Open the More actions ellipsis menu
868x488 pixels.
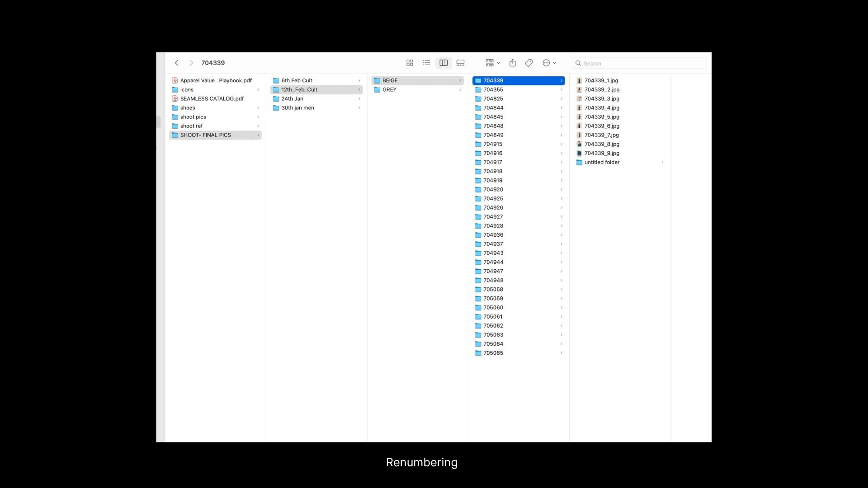549,63
